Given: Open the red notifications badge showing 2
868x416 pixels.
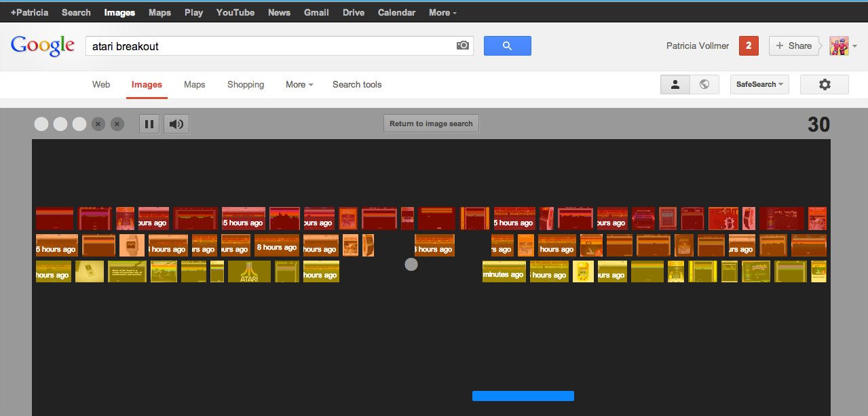Looking at the screenshot, I should tap(748, 45).
